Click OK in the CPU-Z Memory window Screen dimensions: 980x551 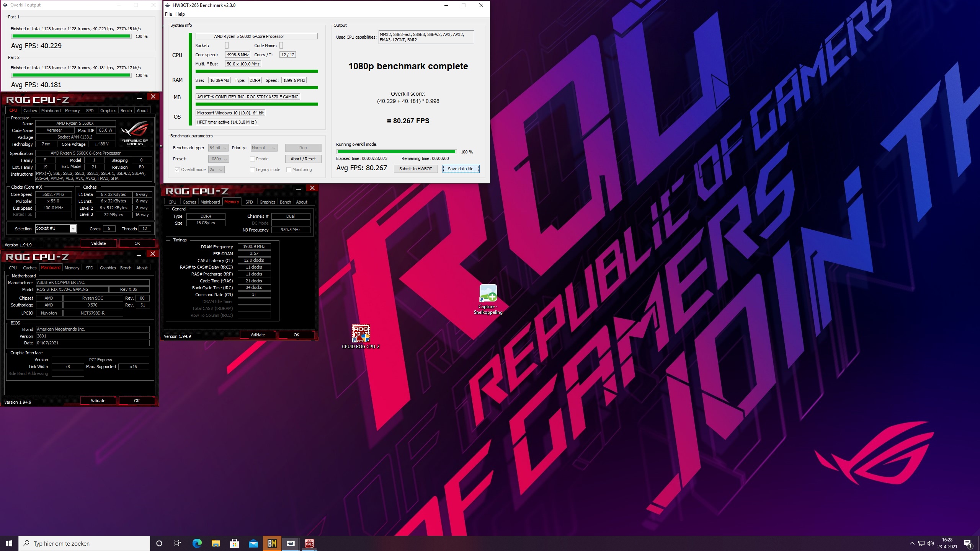tap(296, 335)
